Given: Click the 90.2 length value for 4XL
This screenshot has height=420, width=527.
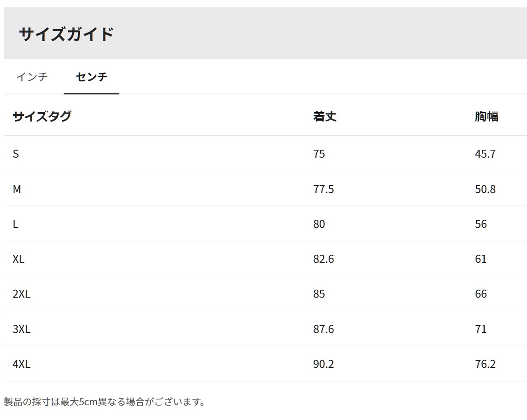Looking at the screenshot, I should coord(323,364).
